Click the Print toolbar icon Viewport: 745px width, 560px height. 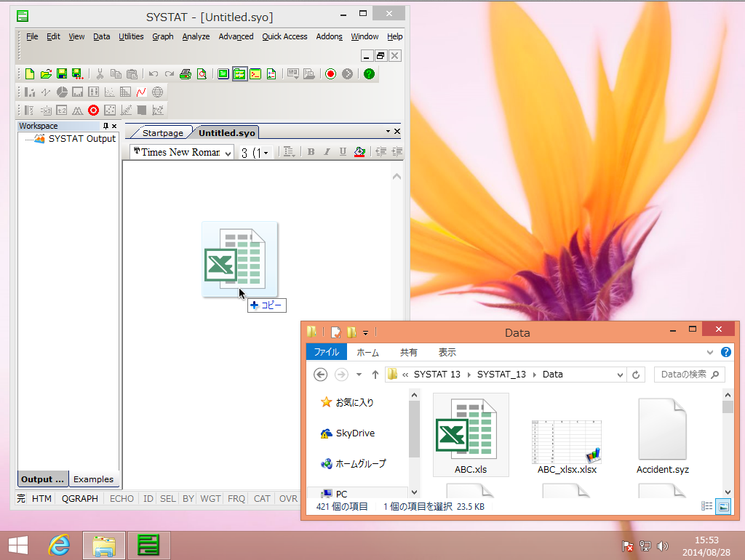point(186,73)
